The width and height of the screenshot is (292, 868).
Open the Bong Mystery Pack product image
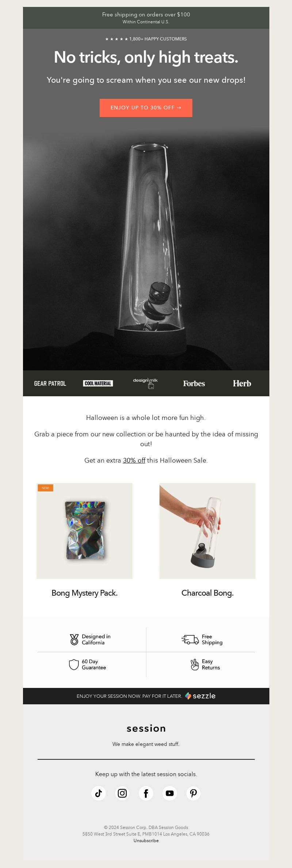84,531
